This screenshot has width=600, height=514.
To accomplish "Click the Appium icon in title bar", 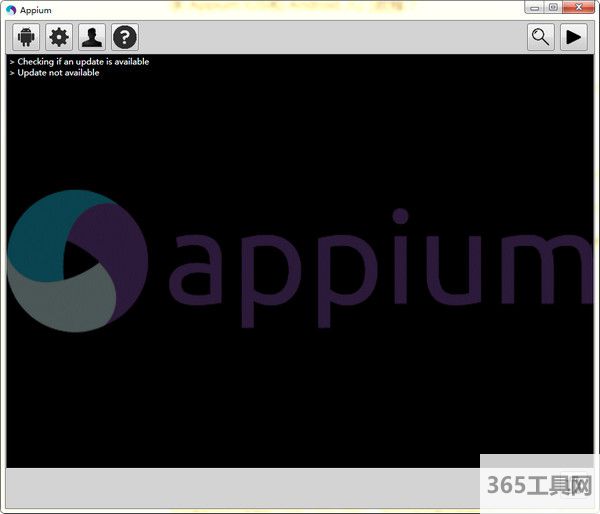I will click(11, 9).
